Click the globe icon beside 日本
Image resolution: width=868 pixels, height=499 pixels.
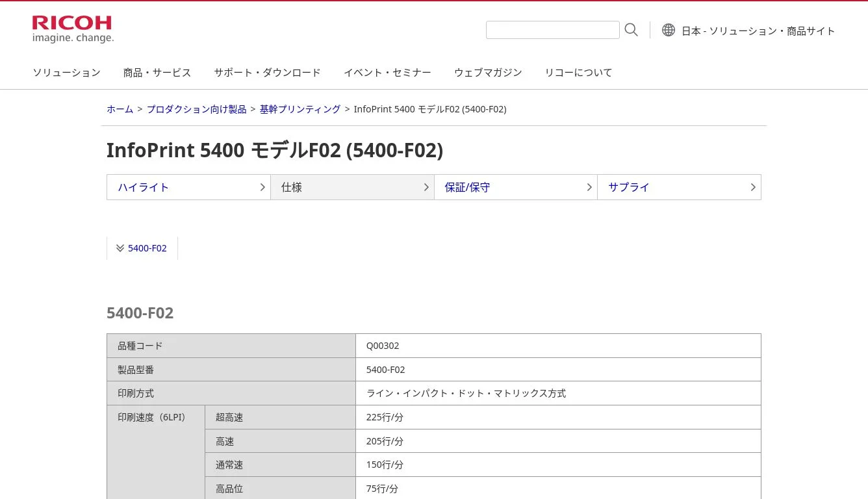668,30
